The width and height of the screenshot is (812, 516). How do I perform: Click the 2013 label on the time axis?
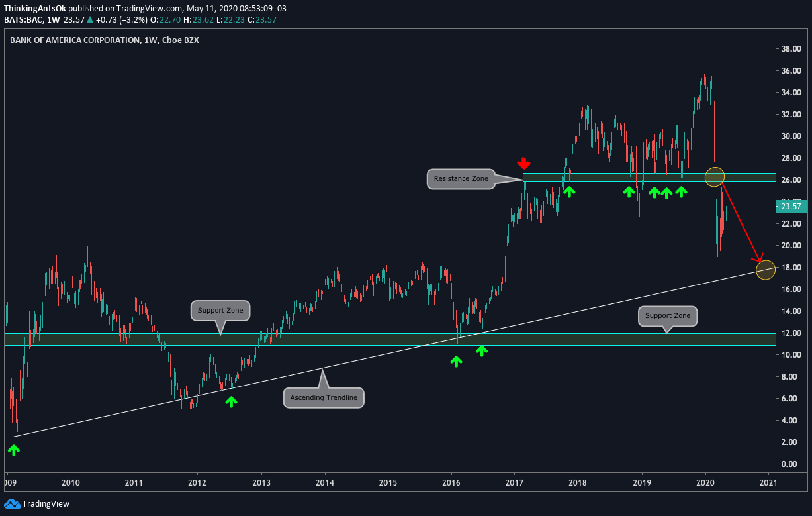point(261,482)
